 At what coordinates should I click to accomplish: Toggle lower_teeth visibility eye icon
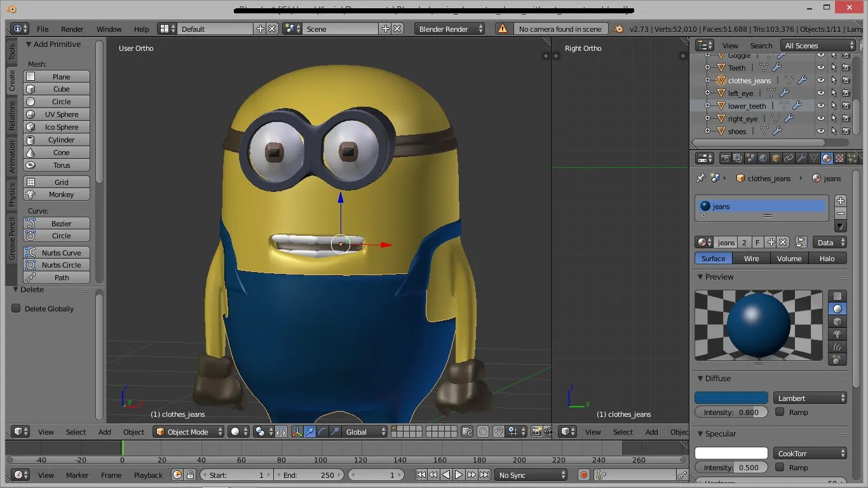(x=821, y=105)
